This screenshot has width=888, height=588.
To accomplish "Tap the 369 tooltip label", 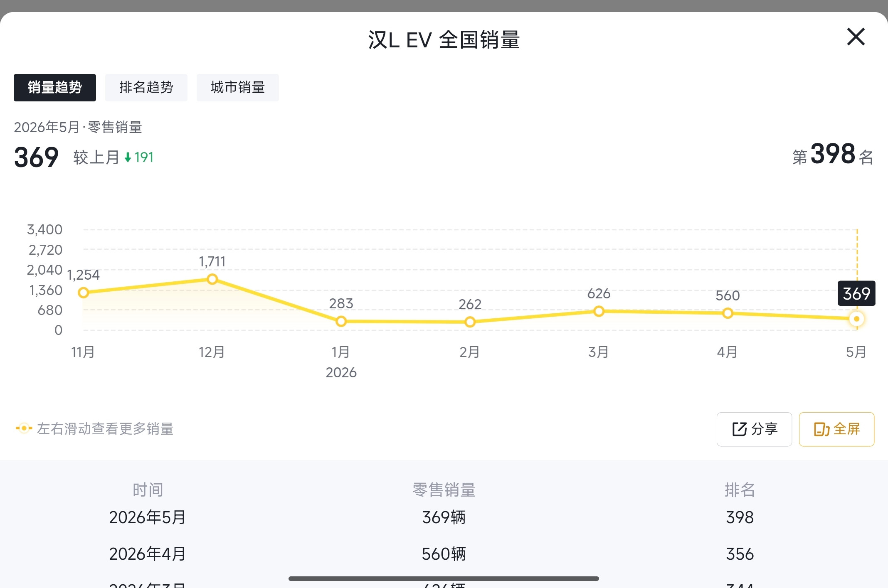I will click(x=856, y=293).
